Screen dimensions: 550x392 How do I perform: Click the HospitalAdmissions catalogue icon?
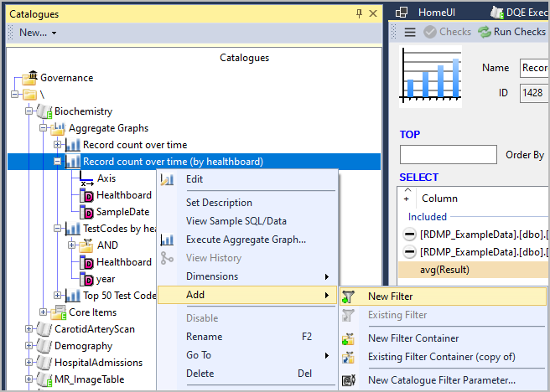[44, 363]
